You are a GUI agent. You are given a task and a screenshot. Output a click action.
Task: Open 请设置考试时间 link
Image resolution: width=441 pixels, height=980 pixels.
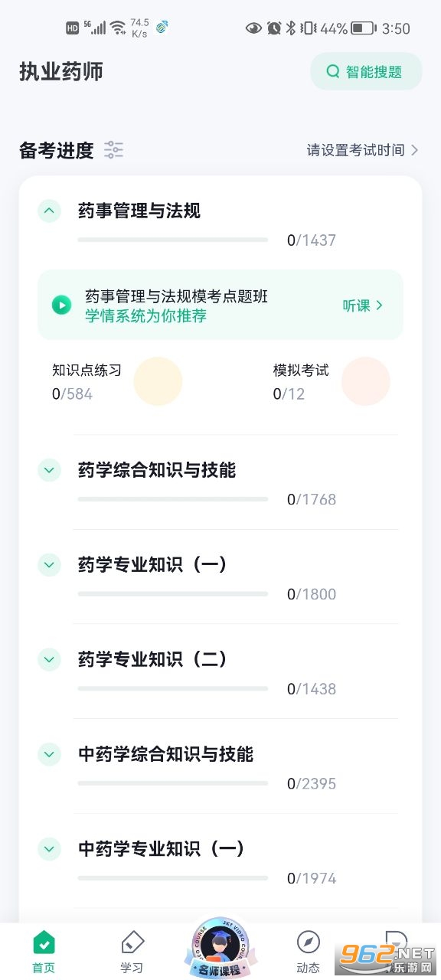[363, 150]
